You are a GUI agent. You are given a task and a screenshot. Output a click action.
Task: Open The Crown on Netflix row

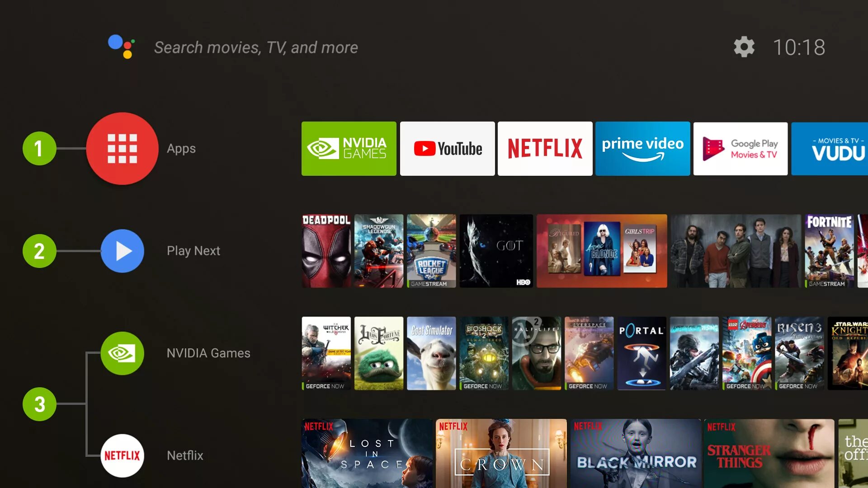[501, 455]
